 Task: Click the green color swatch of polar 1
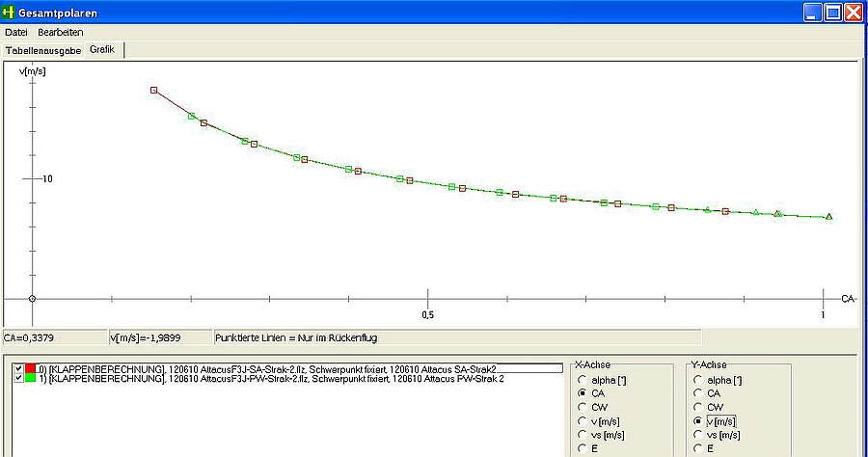click(x=31, y=379)
